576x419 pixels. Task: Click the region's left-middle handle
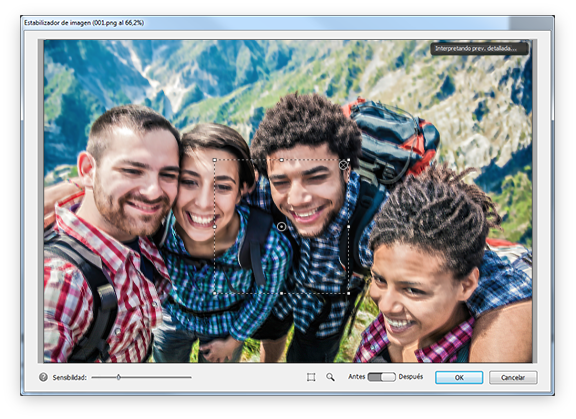click(x=215, y=227)
